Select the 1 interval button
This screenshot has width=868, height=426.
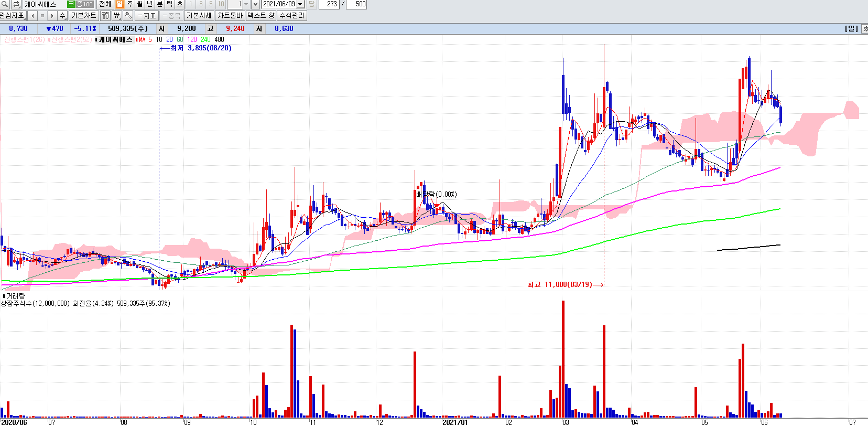[191, 4]
